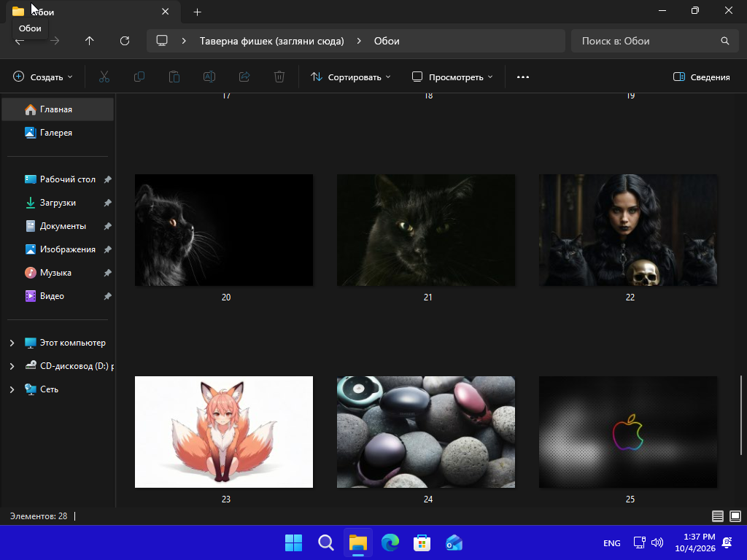747x560 pixels.
Task: Expand the CD-дисковод (D:) node
Action: (12, 366)
